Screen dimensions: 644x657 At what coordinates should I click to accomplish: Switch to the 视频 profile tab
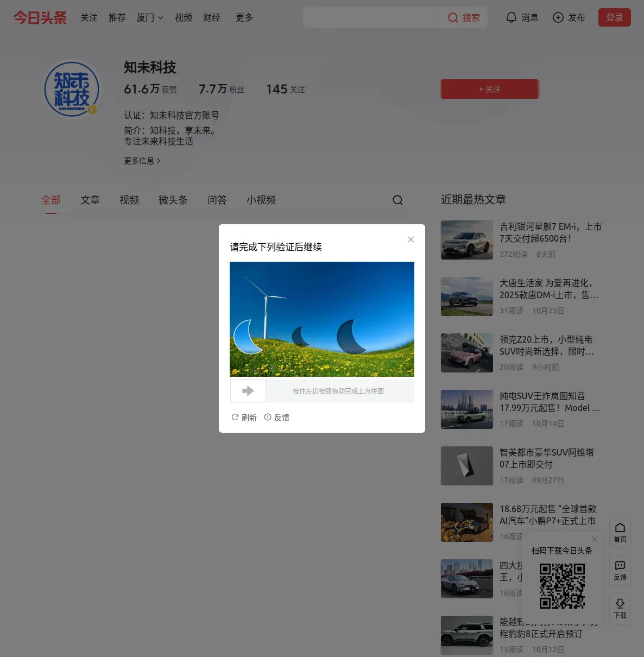click(129, 200)
